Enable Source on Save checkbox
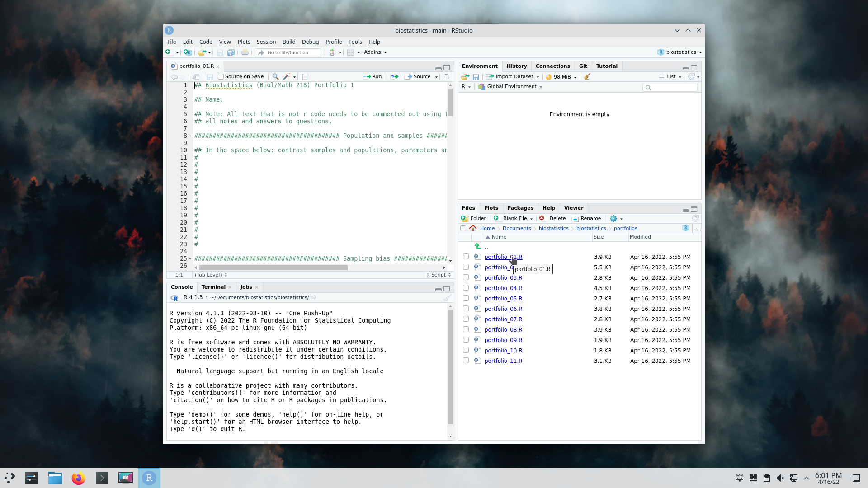This screenshot has width=868, height=488. [x=221, y=77]
